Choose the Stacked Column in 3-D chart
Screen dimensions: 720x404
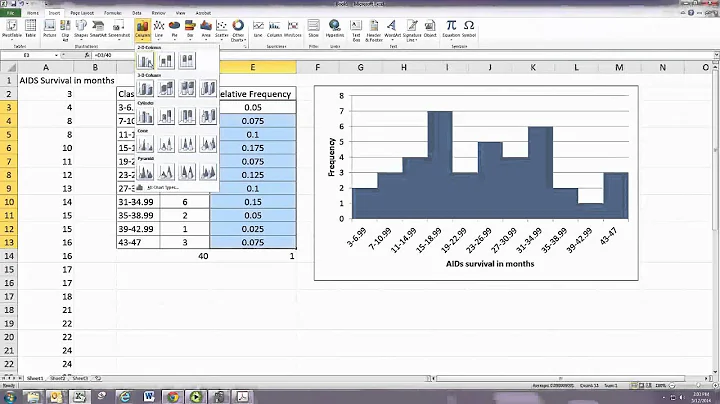[166, 88]
